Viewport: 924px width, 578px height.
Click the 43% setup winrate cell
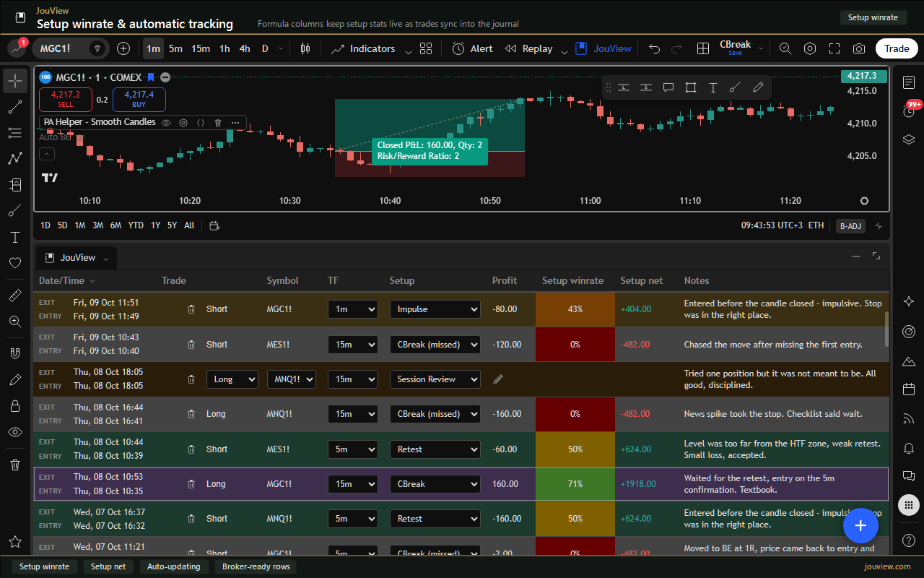pyautogui.click(x=575, y=309)
